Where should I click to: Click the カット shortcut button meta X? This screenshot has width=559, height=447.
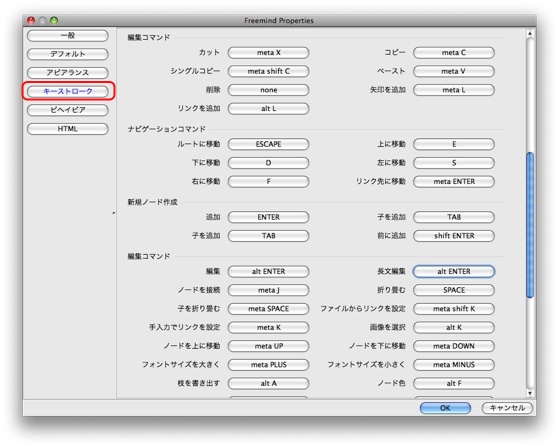268,53
